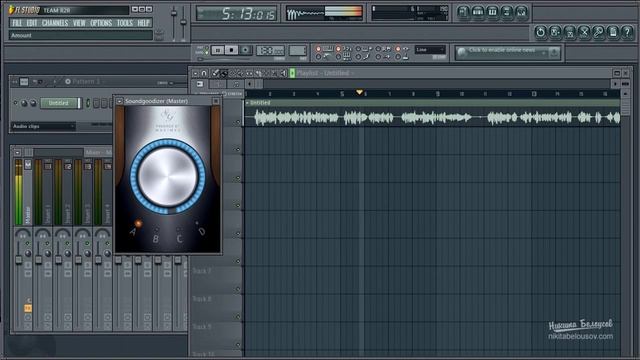Click the speaker playback icon in Playlist toolbar
This screenshot has height=360, width=640.
click(284, 73)
